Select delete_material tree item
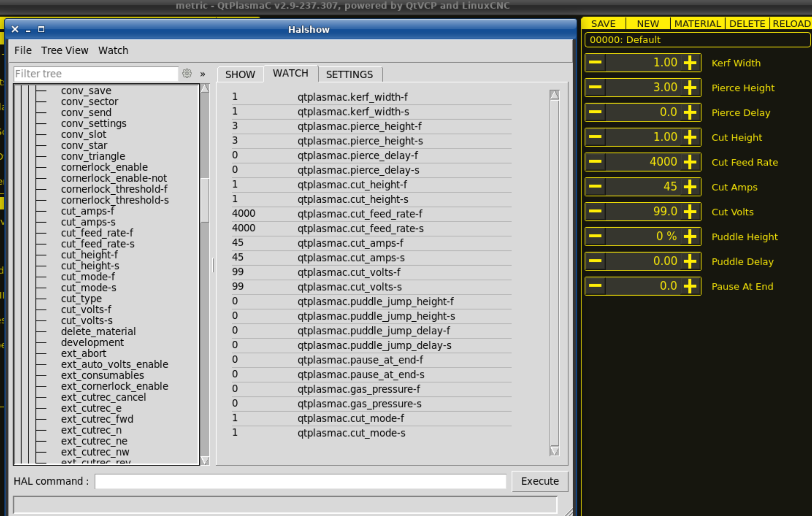Screen dimensions: 812x516 [98, 331]
